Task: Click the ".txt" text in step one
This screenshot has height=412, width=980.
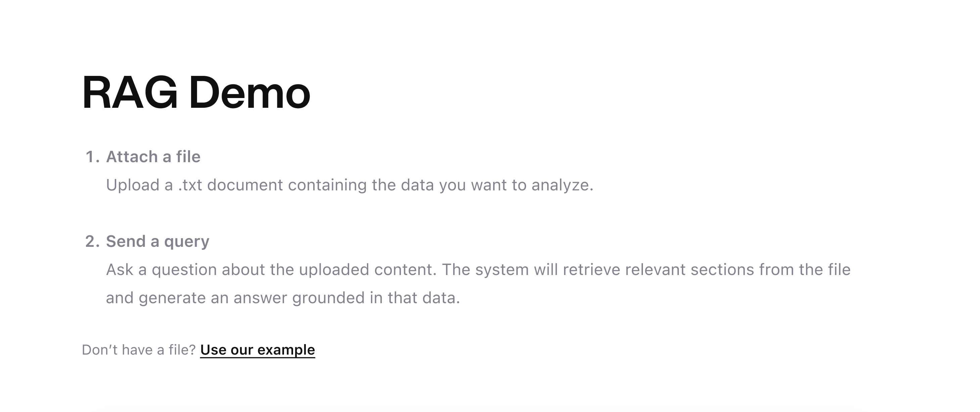Action: [190, 185]
